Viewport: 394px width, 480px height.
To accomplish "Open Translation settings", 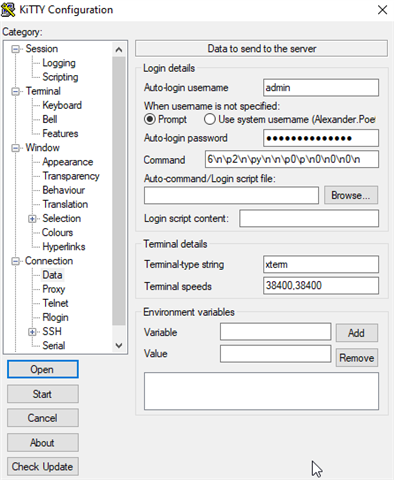I will click(65, 204).
